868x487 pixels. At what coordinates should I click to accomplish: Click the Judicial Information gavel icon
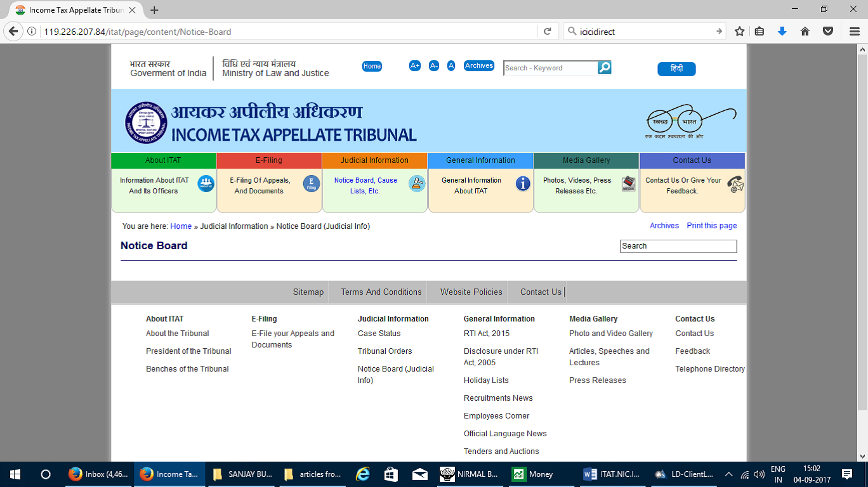tap(417, 184)
